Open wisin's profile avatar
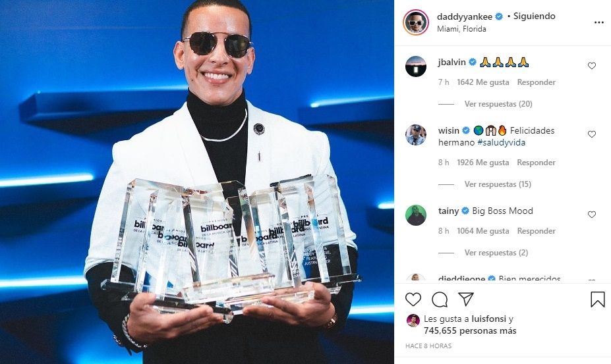Image resolution: width=611 pixels, height=364 pixels. (416, 135)
